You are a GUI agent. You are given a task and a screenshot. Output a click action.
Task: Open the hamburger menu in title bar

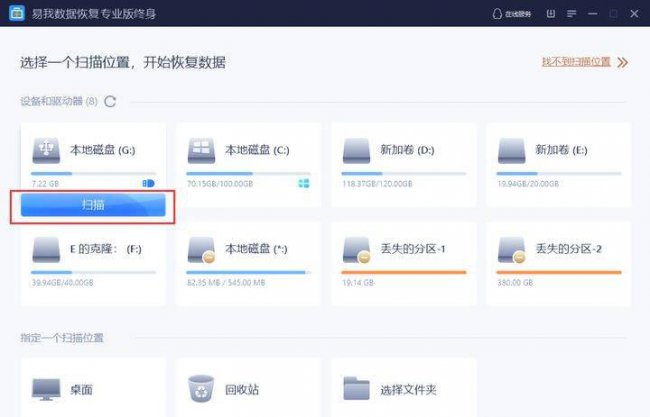(x=572, y=14)
